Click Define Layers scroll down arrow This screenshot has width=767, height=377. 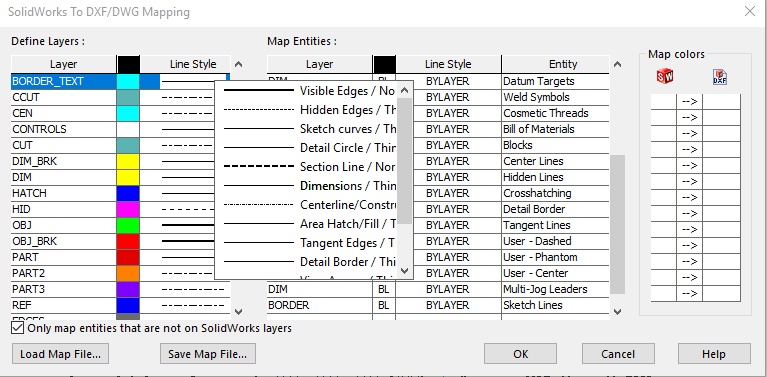coord(238,311)
